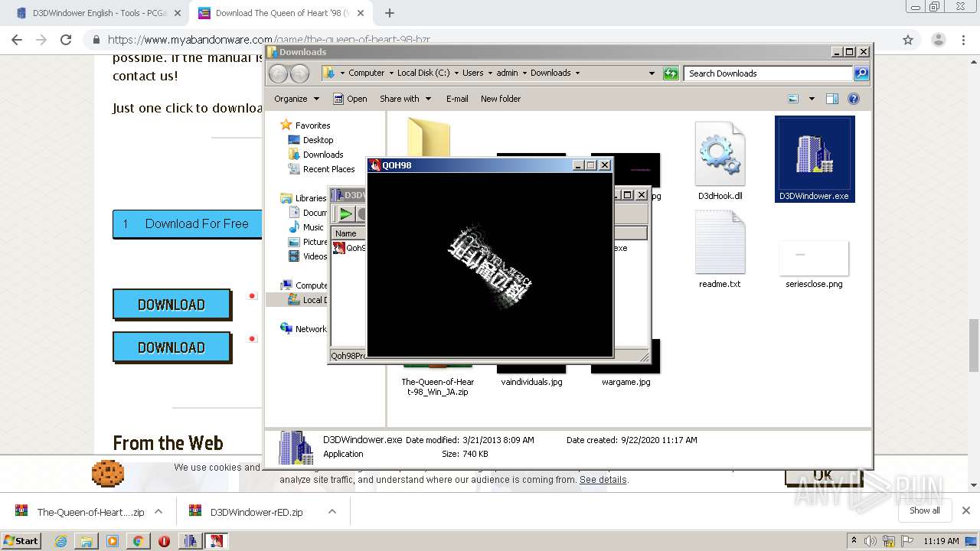Click Local Disk (C:) breadcrumb

pyautogui.click(x=423, y=73)
